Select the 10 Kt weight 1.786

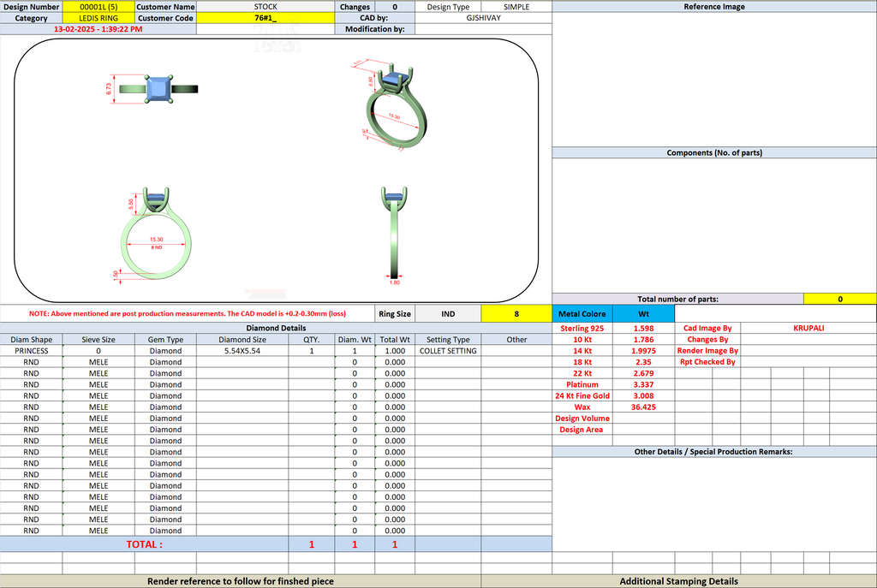pyautogui.click(x=644, y=339)
